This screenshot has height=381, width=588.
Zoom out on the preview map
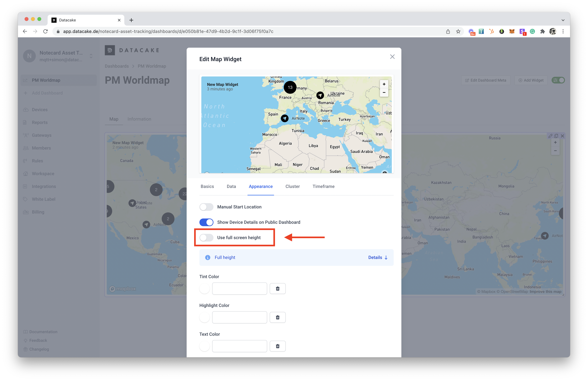click(384, 92)
